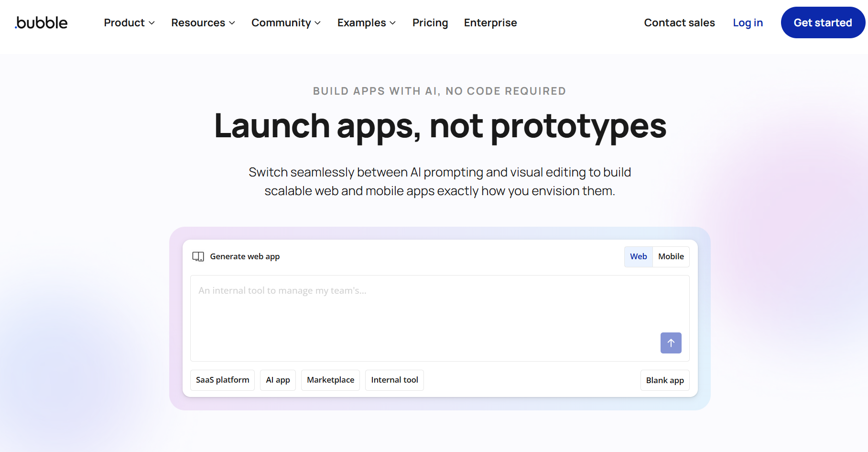Click the app window icon beside Generate web app

click(x=198, y=257)
